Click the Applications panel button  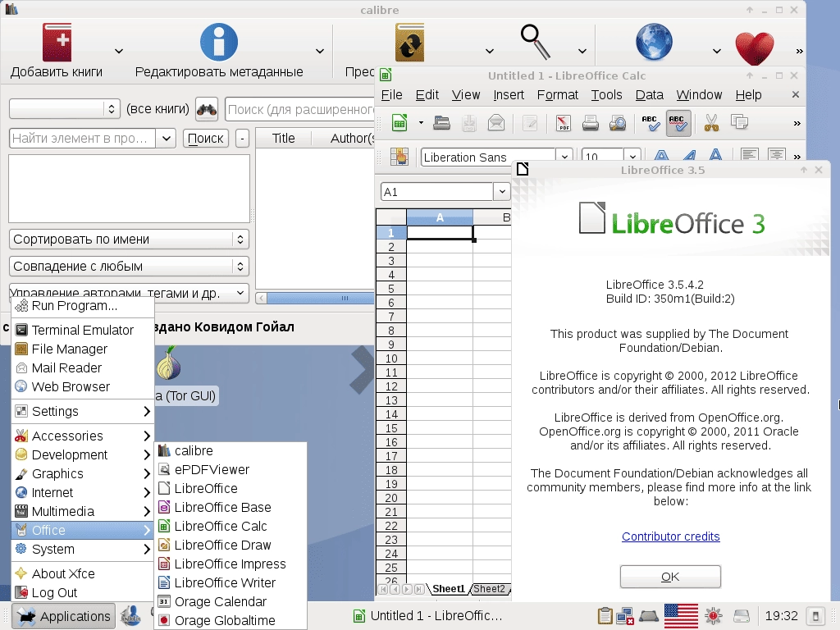62,616
